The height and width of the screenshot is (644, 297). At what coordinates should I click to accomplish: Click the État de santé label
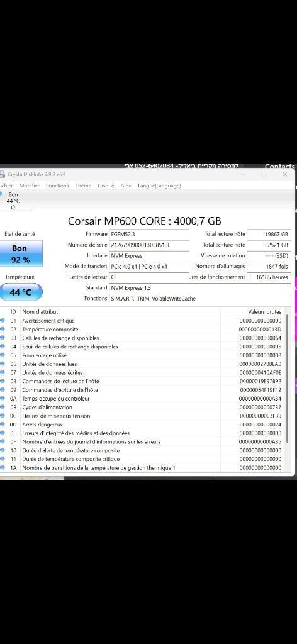(x=20, y=234)
